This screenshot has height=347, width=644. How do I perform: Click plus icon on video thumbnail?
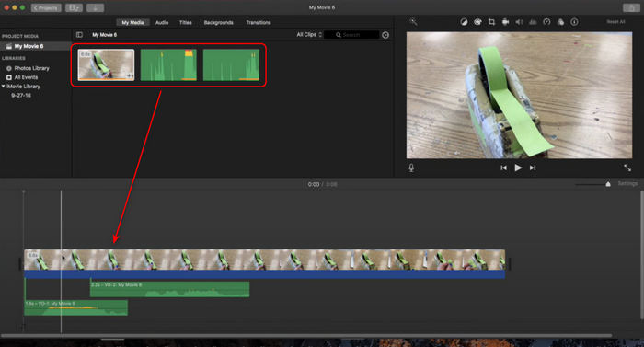click(130, 75)
